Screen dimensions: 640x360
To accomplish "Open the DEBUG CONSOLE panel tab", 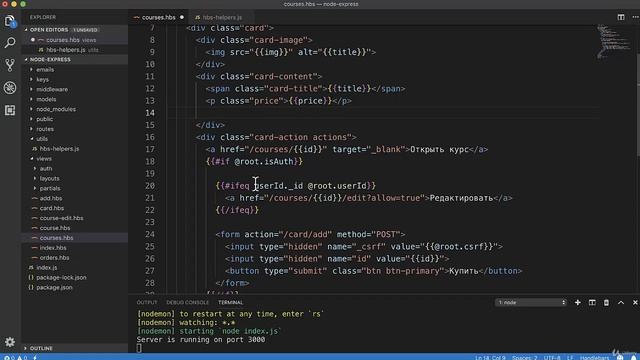I will (x=187, y=302).
